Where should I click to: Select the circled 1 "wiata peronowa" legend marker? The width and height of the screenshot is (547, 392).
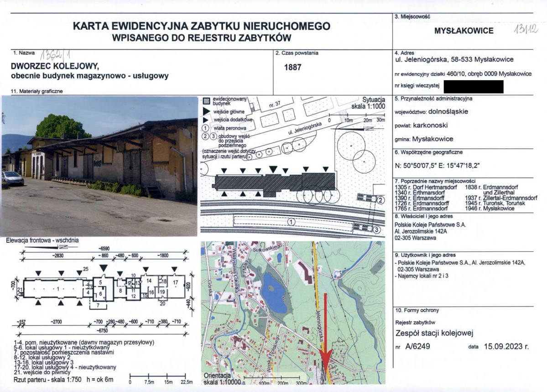(x=206, y=128)
